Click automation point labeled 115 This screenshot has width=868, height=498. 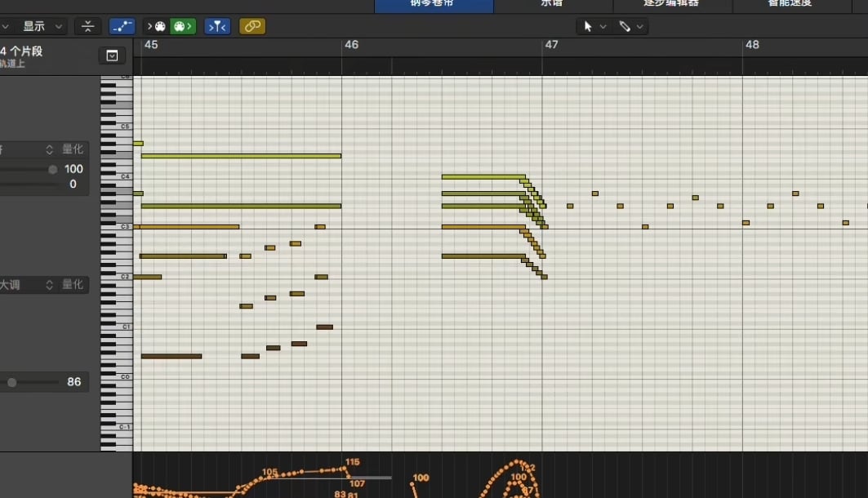point(345,468)
